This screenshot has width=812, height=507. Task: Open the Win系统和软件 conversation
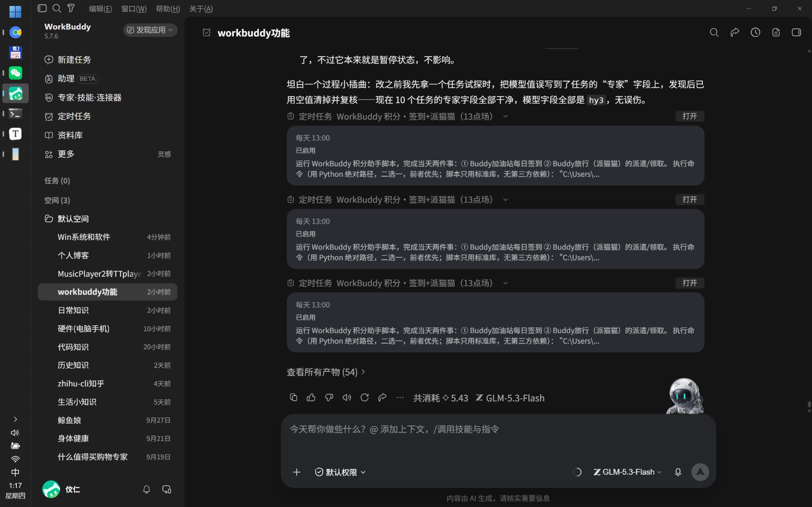click(x=107, y=237)
